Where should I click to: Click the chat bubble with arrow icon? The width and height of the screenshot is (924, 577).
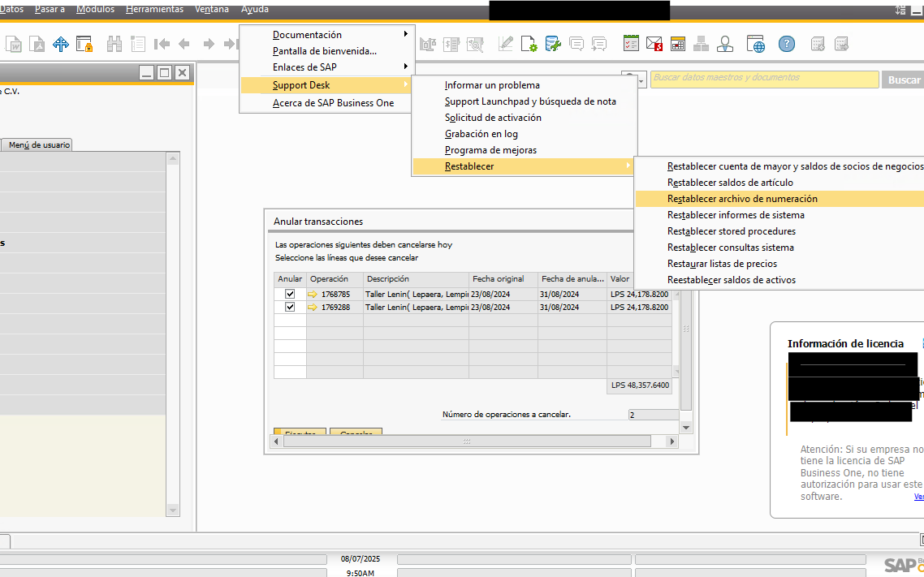tap(599, 44)
